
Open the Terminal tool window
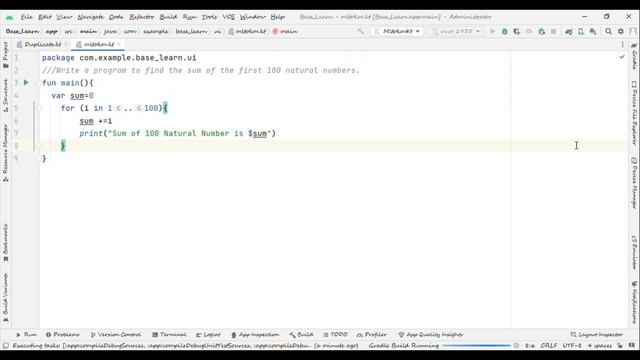[x=169, y=335]
